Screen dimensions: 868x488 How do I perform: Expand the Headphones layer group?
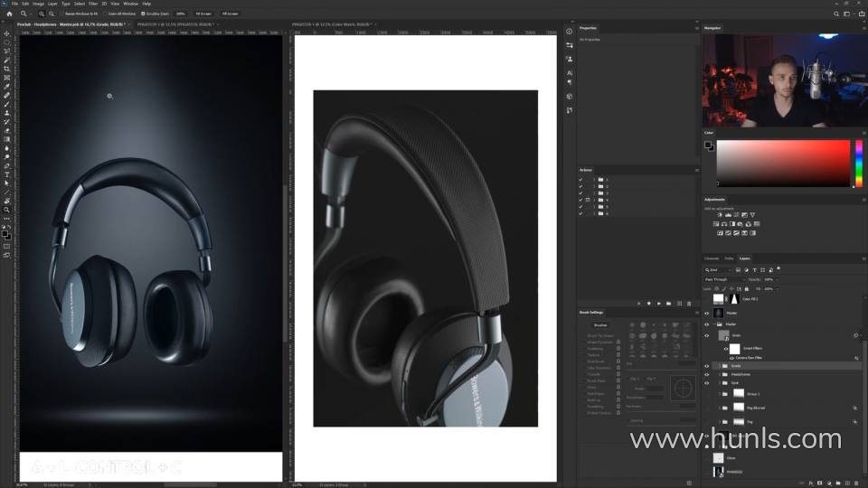click(x=719, y=374)
